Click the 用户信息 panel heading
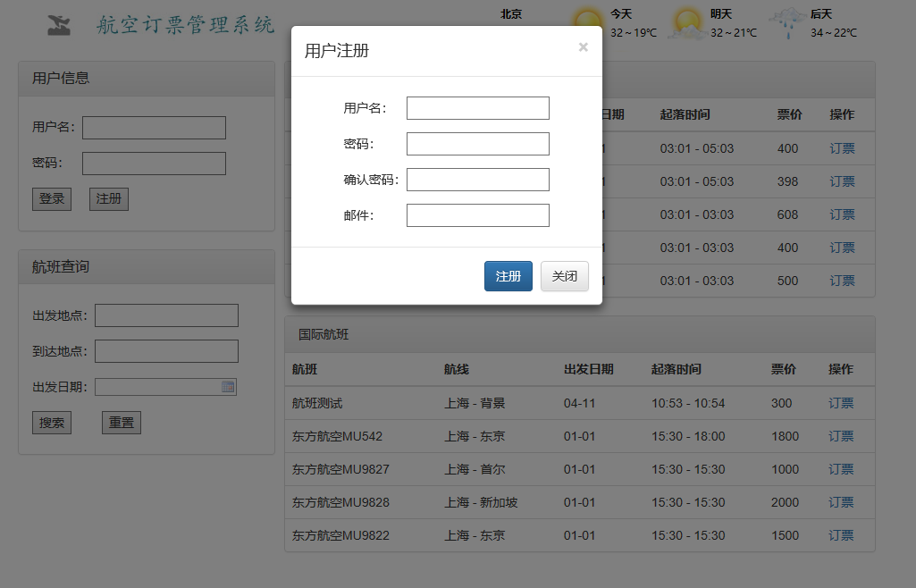The width and height of the screenshot is (916, 588). (x=61, y=79)
